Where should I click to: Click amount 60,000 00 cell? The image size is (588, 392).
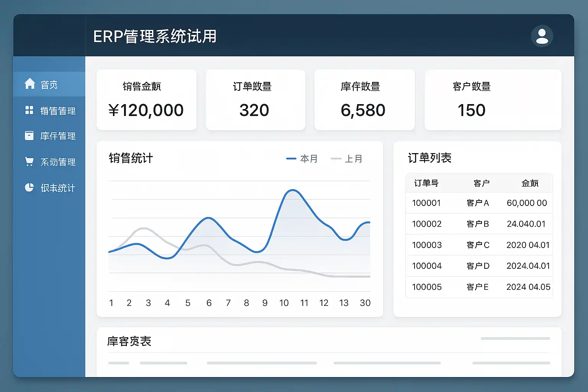point(527,203)
